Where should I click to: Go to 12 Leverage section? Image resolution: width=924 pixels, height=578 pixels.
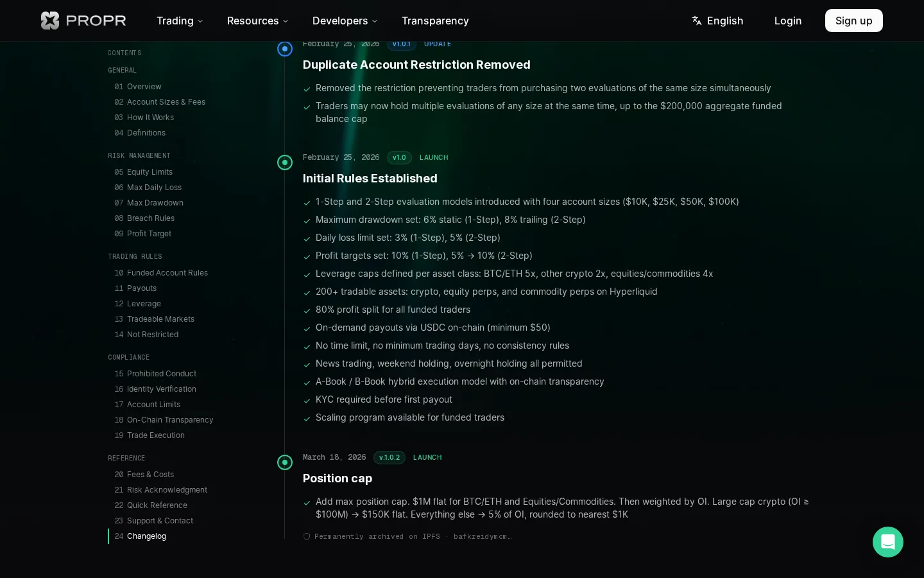pyautogui.click(x=138, y=304)
